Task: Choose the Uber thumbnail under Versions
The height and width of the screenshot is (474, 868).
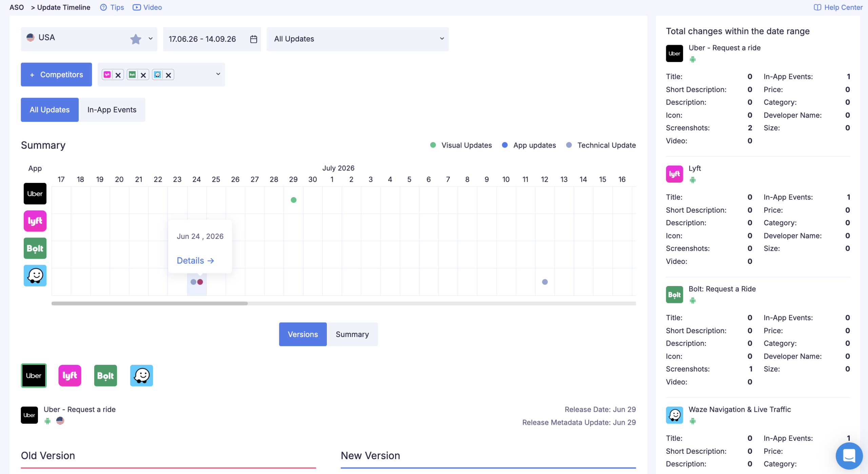Action: coord(34,376)
